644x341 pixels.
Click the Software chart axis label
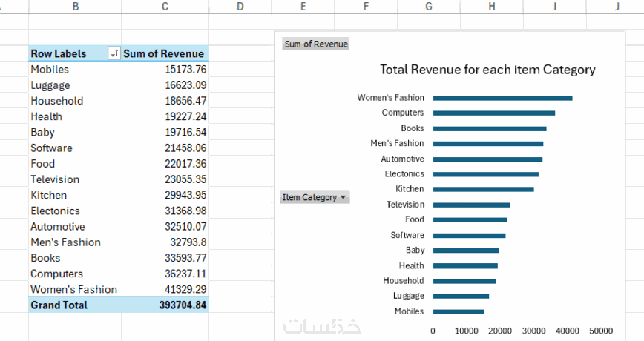tap(407, 235)
